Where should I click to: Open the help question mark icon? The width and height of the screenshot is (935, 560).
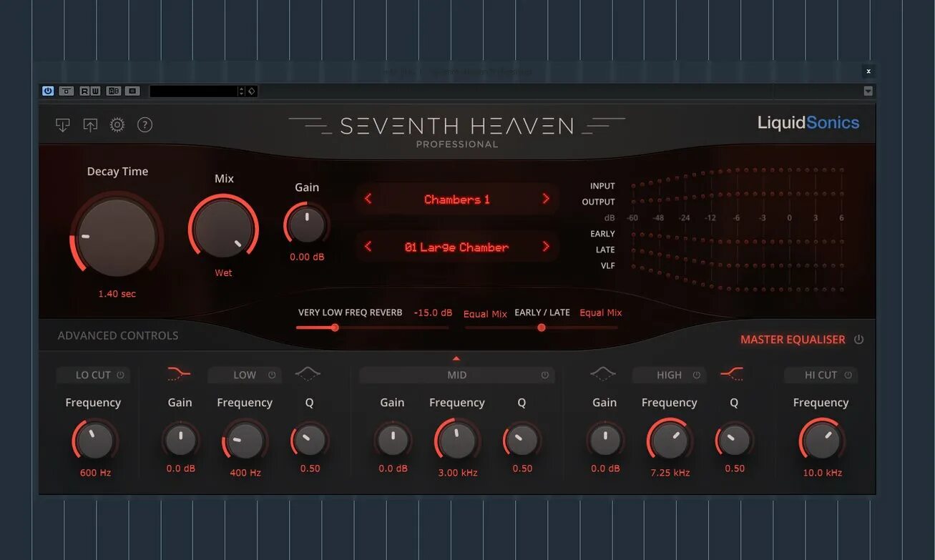145,124
